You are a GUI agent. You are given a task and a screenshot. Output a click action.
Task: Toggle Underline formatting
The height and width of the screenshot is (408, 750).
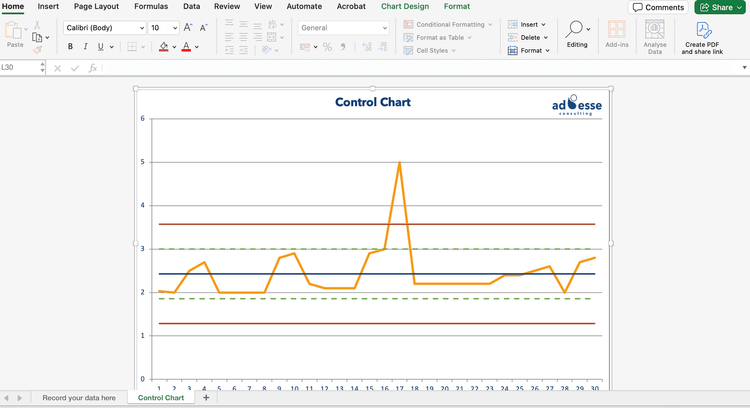tap(100, 46)
